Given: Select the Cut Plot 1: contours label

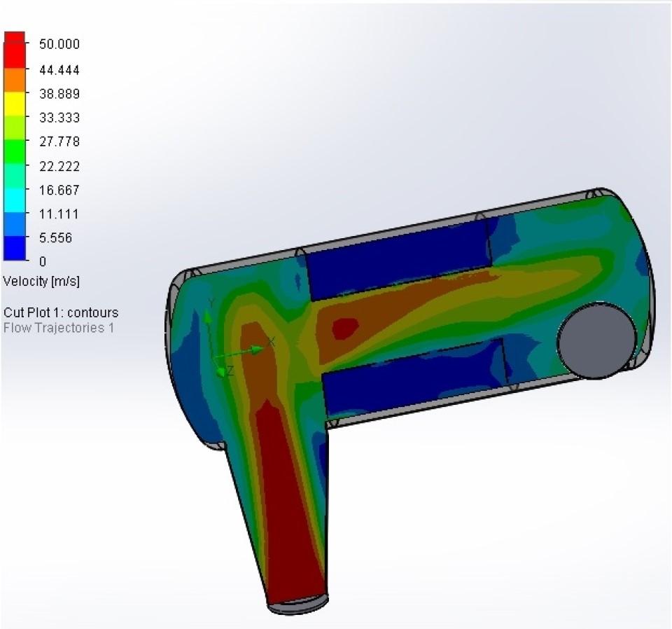Looking at the screenshot, I should pos(61,312).
